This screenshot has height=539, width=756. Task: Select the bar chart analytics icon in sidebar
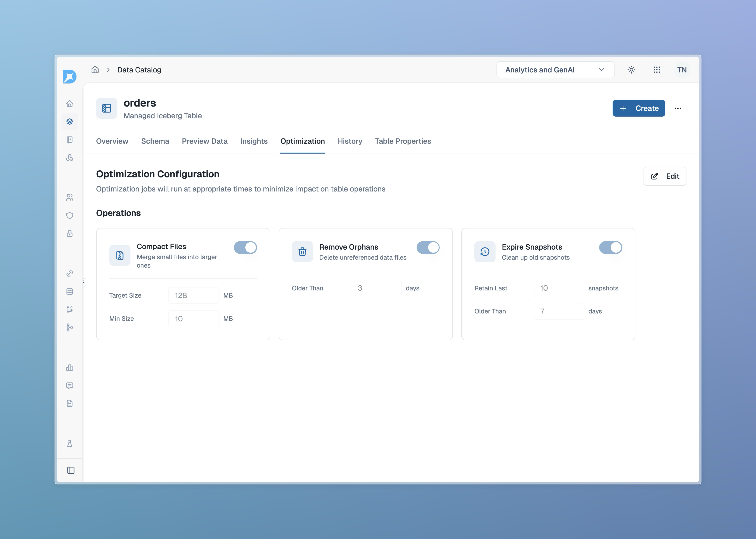point(70,367)
